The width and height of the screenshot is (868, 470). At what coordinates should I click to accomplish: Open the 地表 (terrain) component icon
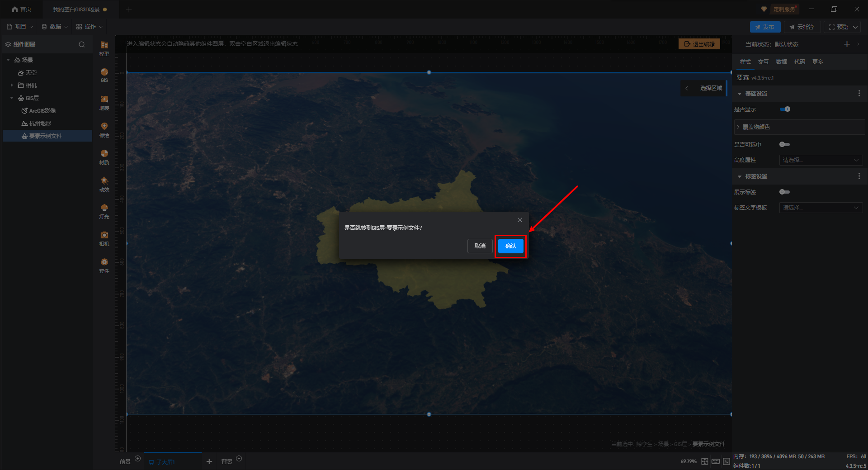[x=104, y=102]
